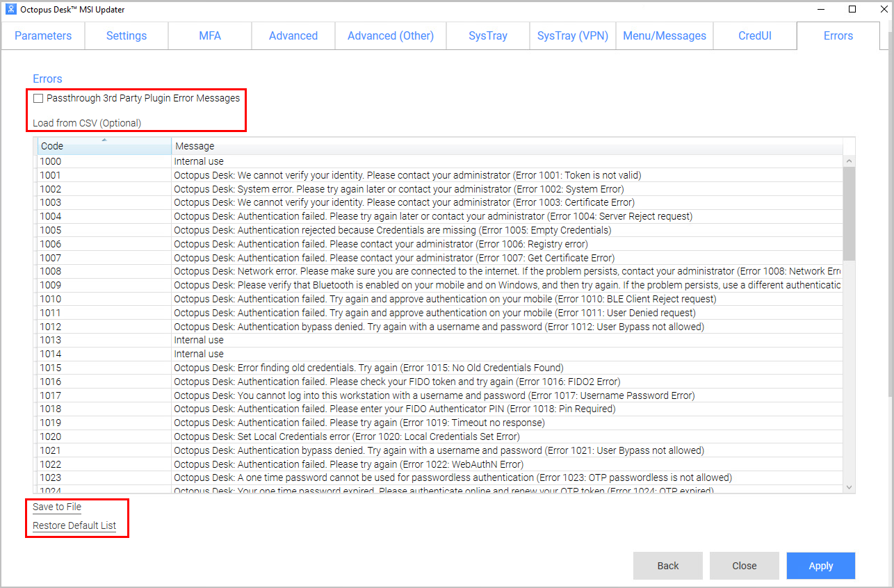Click Load from CSV (Optional) link
894x588 pixels.
[x=87, y=123]
